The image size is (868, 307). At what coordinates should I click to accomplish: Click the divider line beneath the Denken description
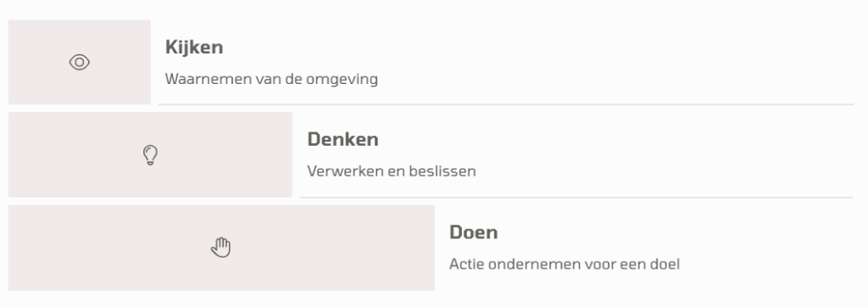point(576,198)
